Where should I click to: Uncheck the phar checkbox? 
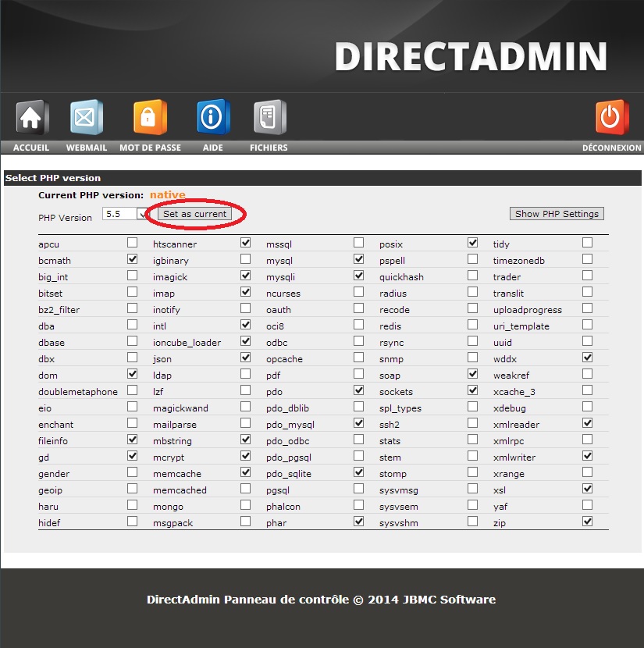[x=358, y=522]
